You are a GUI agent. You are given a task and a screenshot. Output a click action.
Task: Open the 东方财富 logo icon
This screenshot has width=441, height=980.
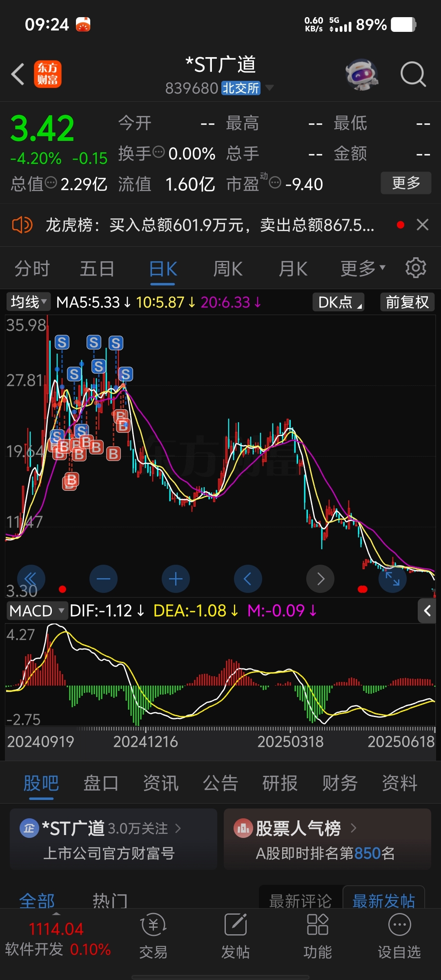[x=48, y=74]
